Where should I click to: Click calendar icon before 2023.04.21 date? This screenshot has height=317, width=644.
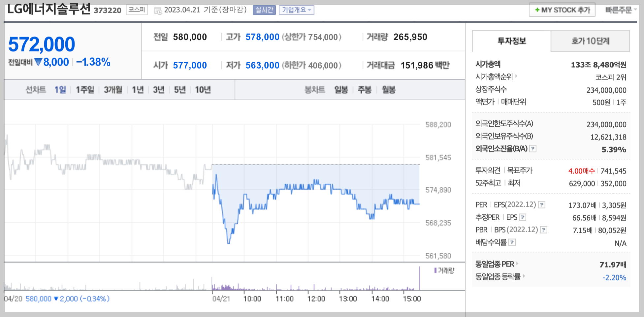point(158,11)
